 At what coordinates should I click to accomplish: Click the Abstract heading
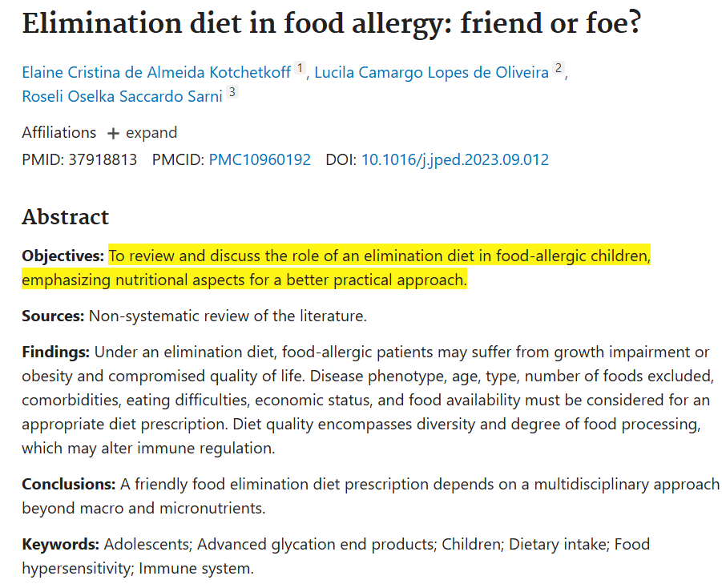coord(66,217)
